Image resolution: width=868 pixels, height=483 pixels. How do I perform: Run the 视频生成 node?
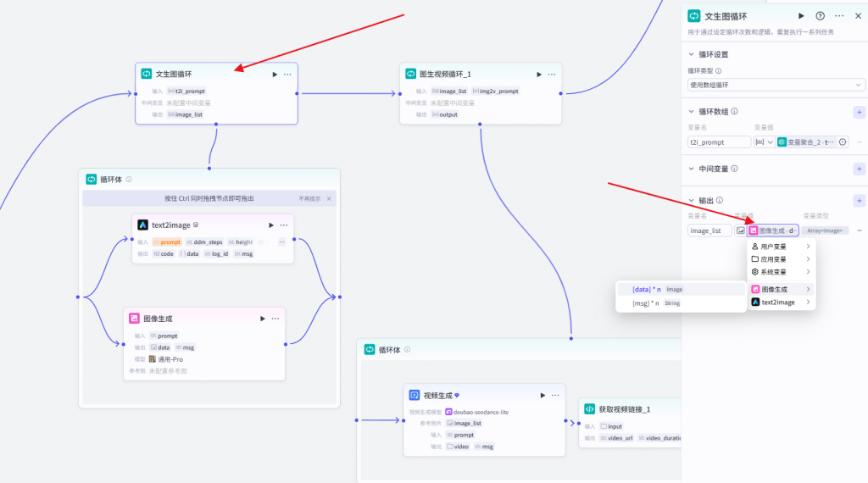pos(542,395)
